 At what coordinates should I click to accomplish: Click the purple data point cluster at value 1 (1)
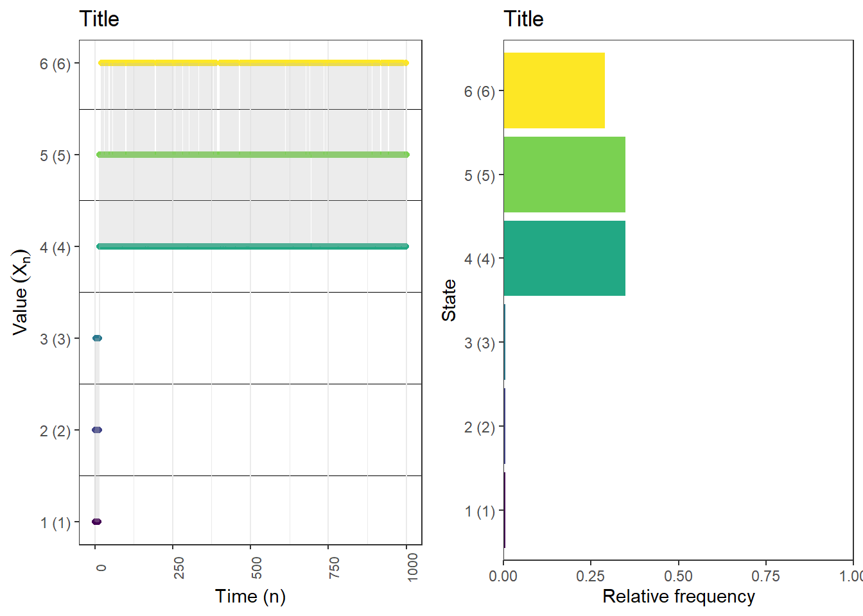point(97,522)
